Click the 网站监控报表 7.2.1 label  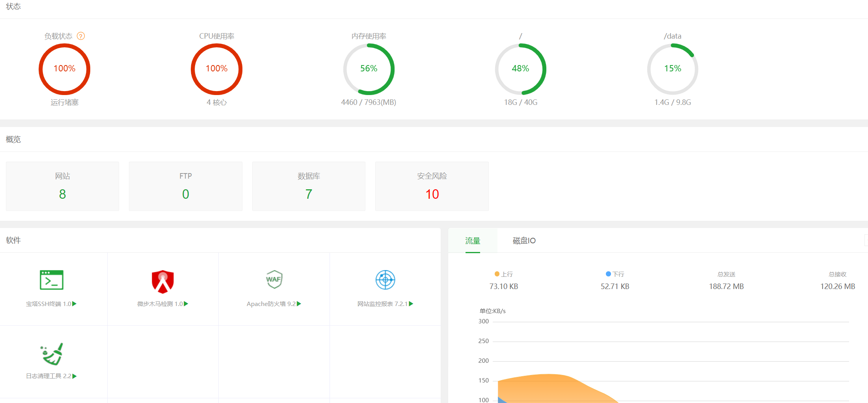coord(382,304)
